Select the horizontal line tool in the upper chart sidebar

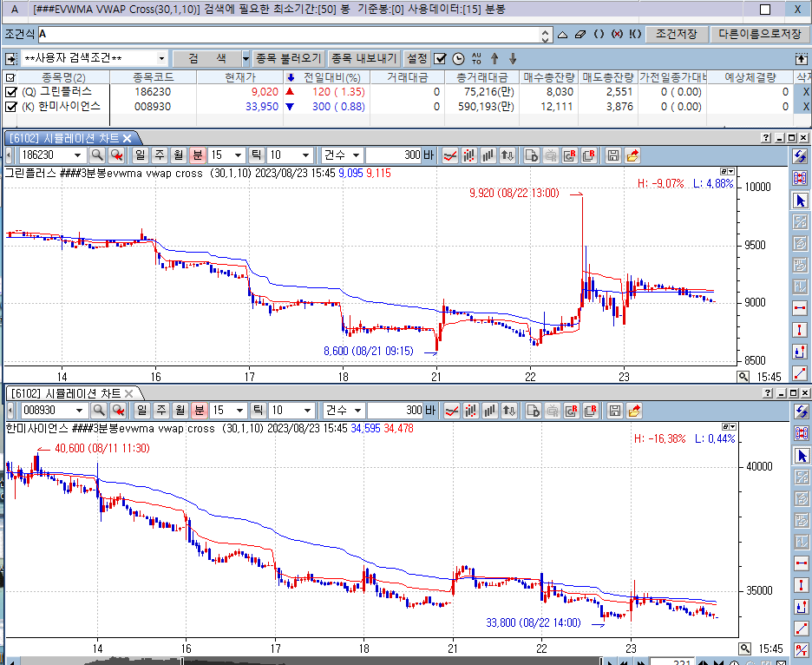[800, 308]
